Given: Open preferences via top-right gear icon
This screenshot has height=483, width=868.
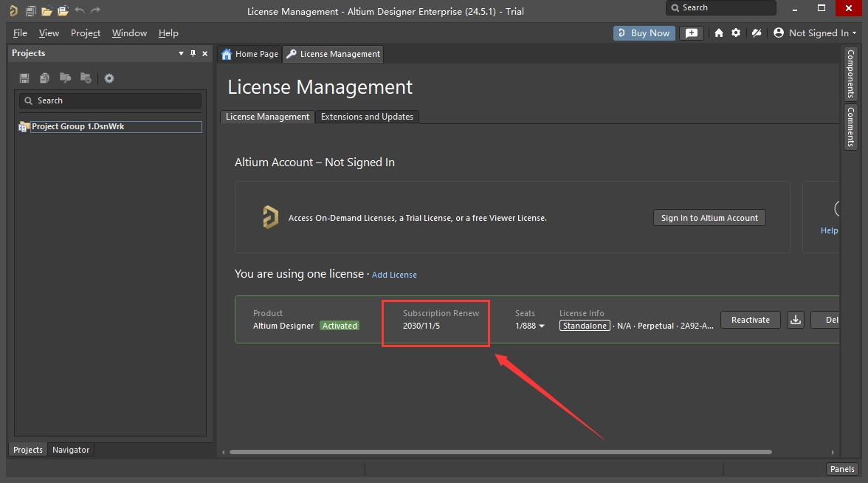Looking at the screenshot, I should click(736, 33).
